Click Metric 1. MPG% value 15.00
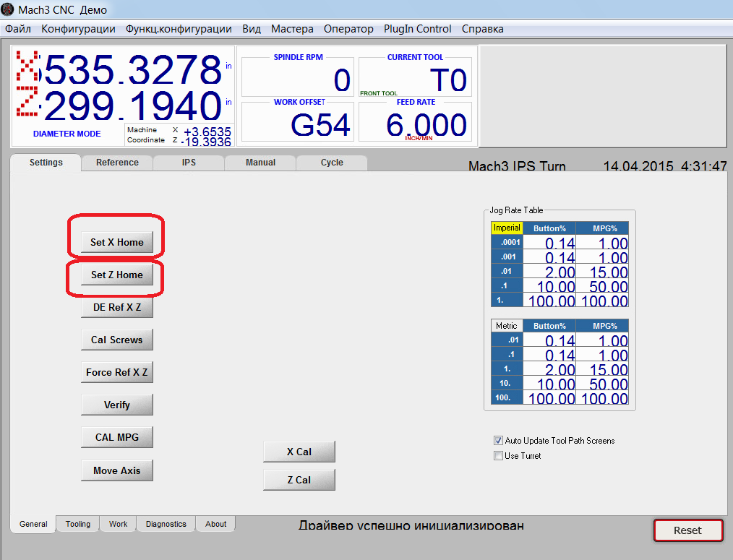 pos(602,369)
